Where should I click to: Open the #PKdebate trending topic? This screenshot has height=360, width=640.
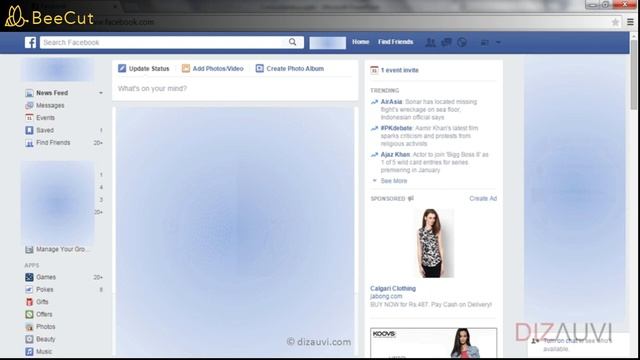[396, 128]
